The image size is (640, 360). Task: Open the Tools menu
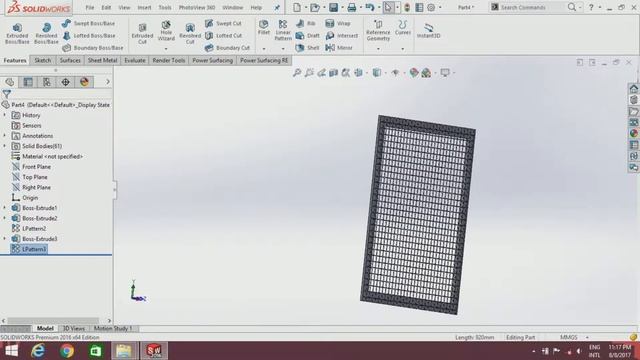[x=165, y=7]
